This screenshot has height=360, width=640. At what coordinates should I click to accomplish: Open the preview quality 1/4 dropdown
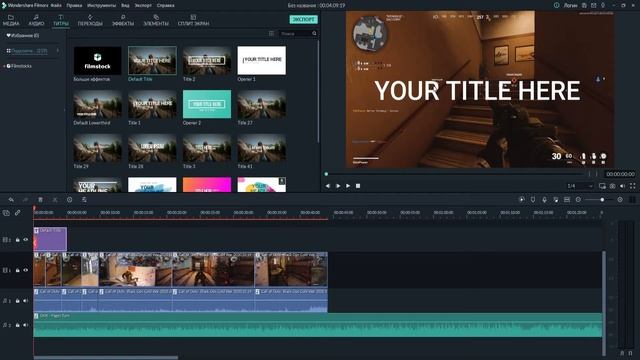tap(580, 186)
